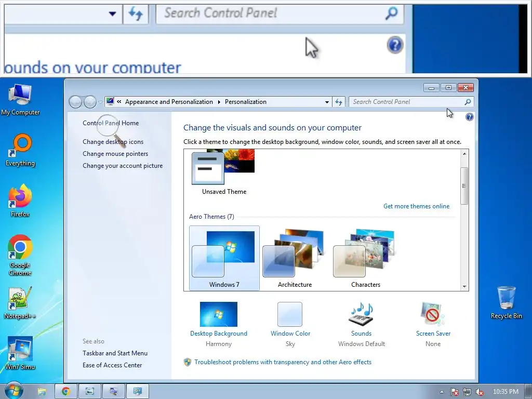This screenshot has height=399, width=532.
Task: Maximize the Personalization window
Action: coord(448,88)
